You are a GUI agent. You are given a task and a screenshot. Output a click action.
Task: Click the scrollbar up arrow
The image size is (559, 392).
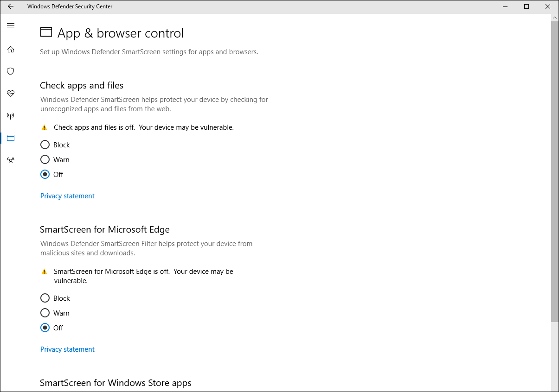555,17
